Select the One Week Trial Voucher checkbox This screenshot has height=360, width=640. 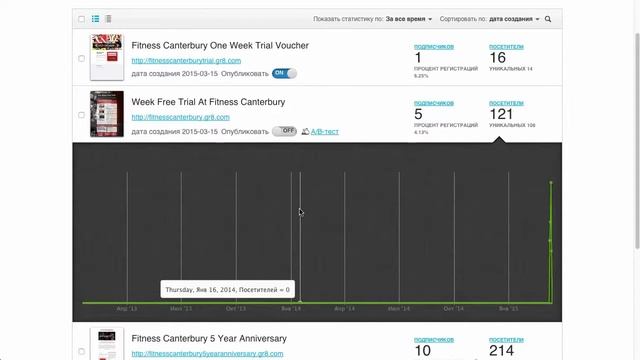pos(82,58)
